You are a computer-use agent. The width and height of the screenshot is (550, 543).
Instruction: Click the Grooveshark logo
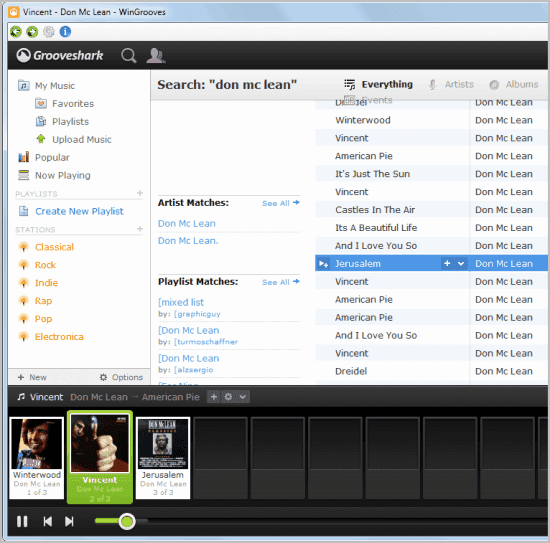60,55
